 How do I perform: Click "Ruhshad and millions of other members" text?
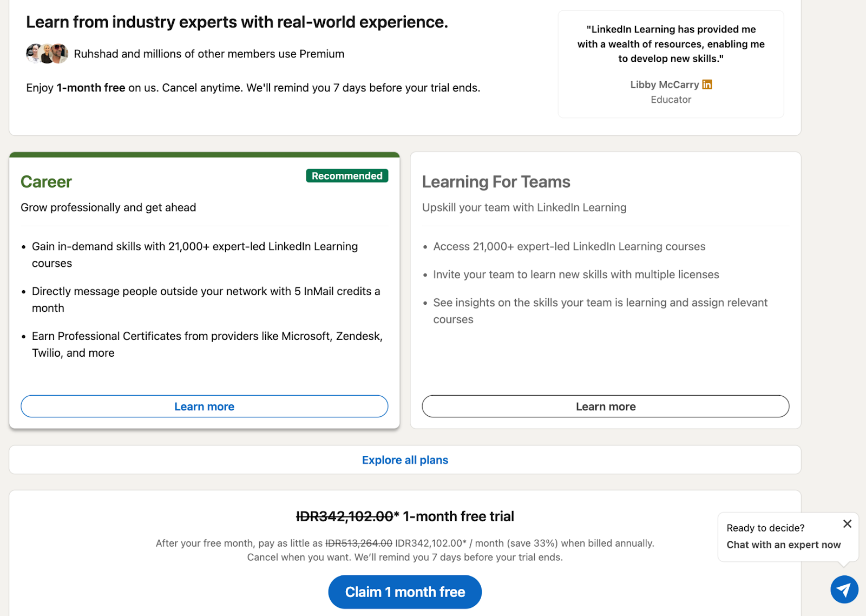[209, 54]
